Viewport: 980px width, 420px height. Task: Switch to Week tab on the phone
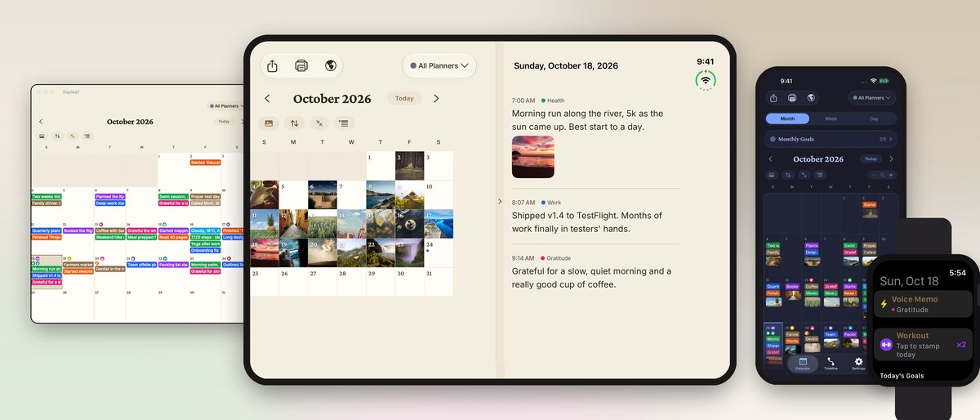pos(831,118)
